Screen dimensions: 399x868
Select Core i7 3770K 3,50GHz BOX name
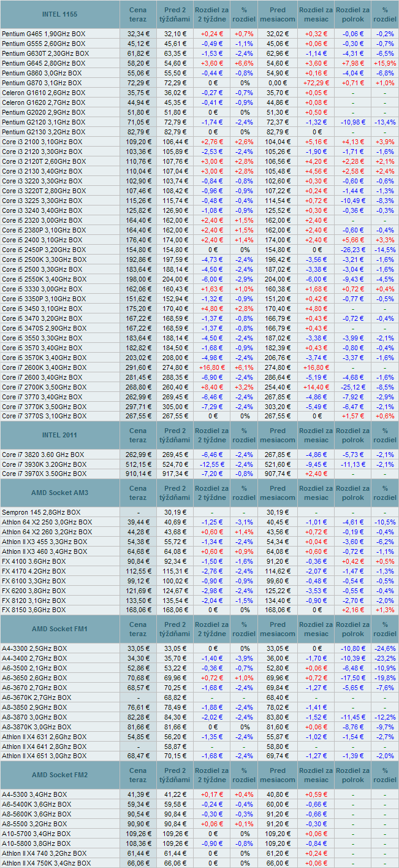44,406
